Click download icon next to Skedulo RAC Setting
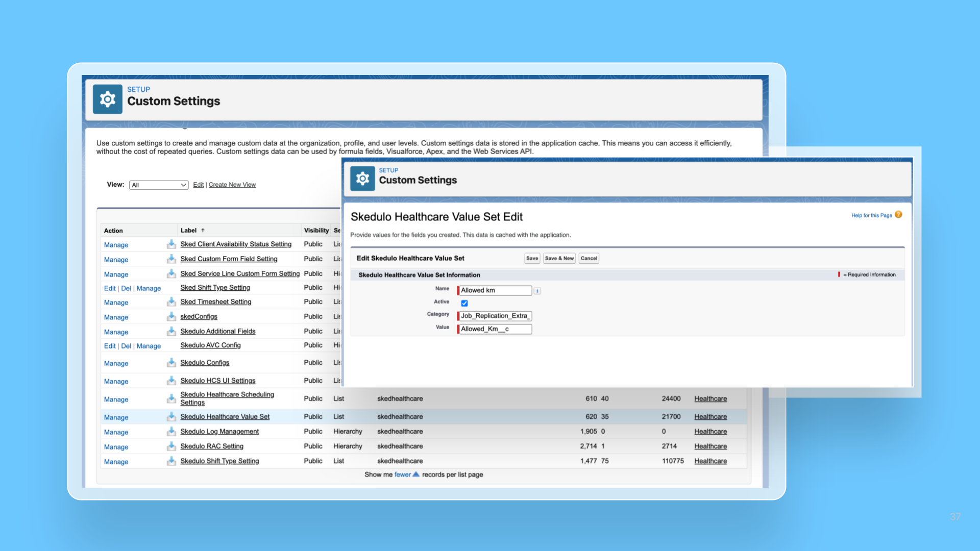The image size is (980, 551). [x=171, y=446]
